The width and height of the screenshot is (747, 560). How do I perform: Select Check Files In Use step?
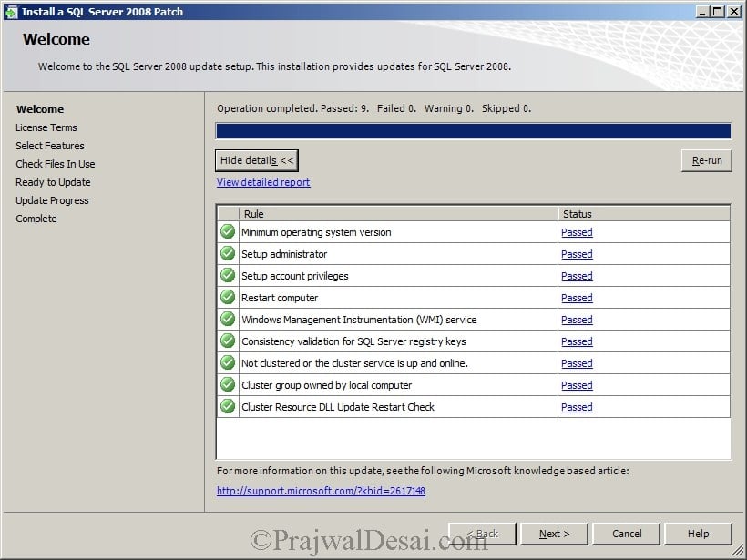point(56,164)
